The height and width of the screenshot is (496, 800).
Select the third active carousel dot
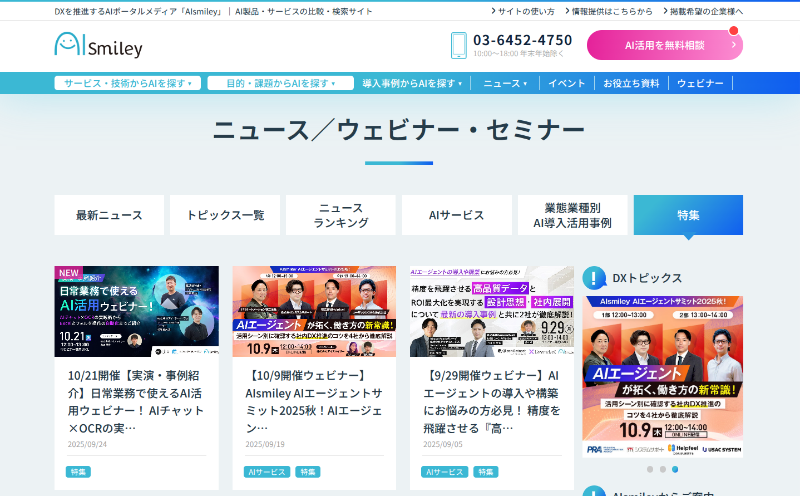click(x=675, y=469)
